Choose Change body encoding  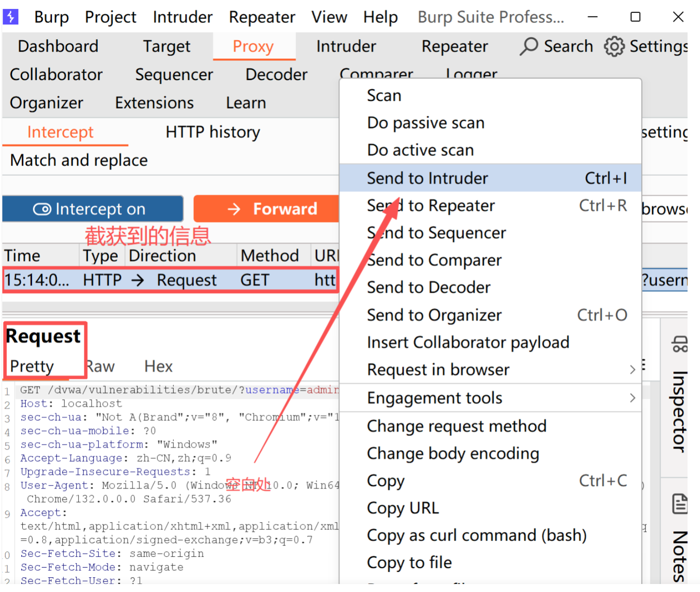tap(490, 453)
